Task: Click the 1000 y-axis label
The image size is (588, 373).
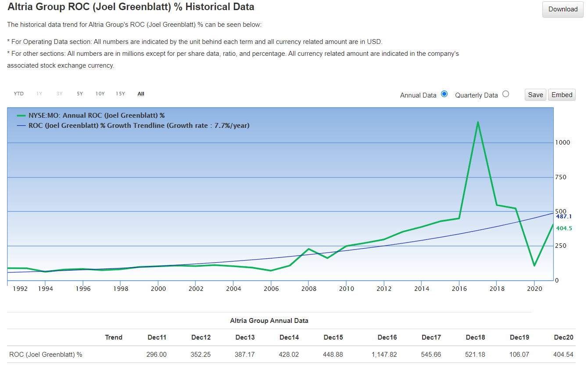Action: pos(563,142)
